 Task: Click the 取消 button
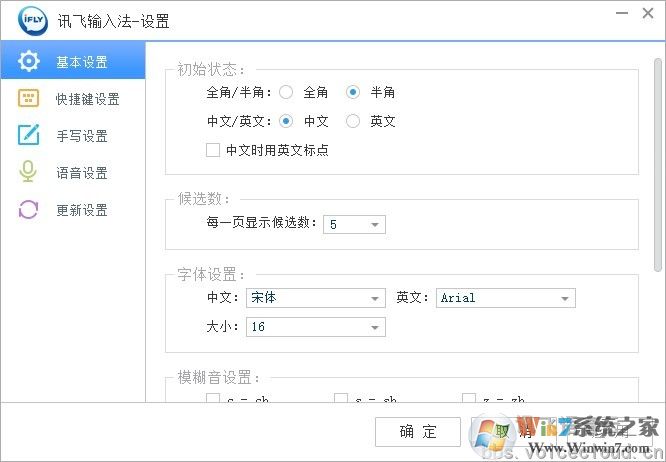tap(514, 431)
